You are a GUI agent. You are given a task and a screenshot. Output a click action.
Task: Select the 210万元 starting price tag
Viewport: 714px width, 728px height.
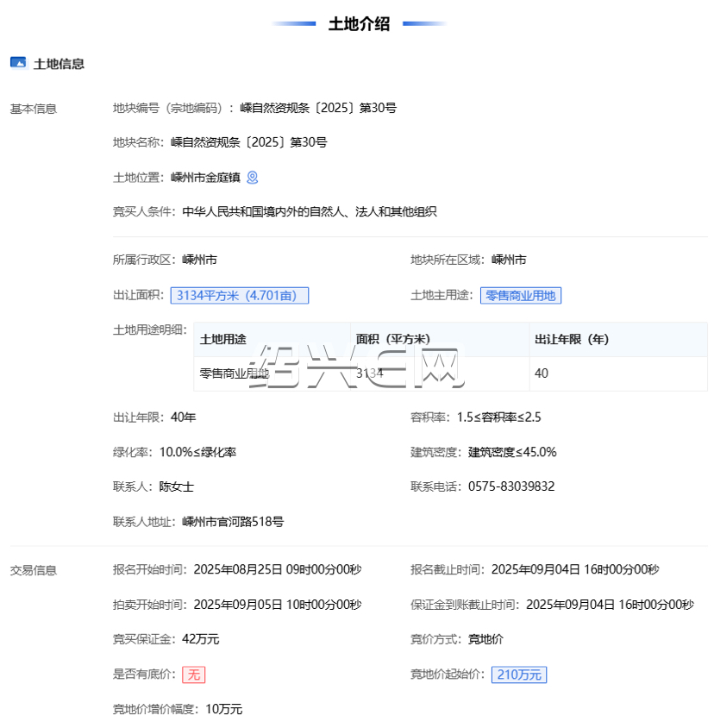[519, 675]
